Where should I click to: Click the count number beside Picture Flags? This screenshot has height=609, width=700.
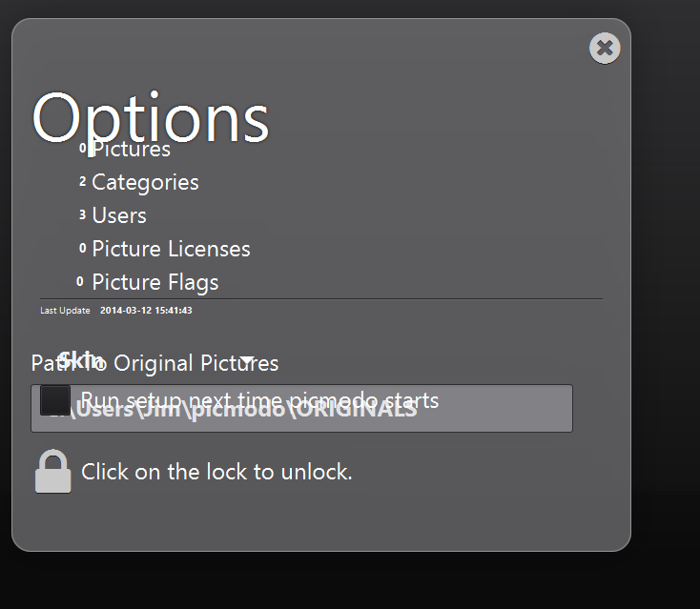(80, 281)
